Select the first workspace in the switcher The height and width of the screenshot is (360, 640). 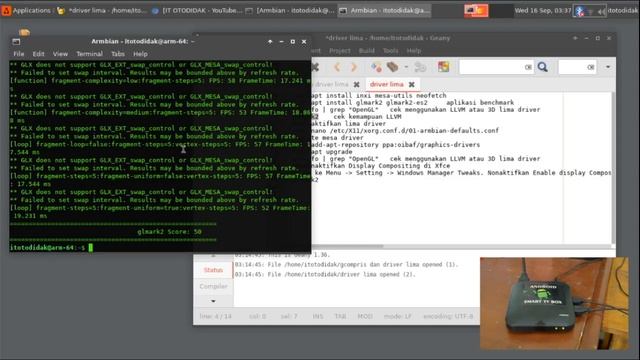tap(476, 10)
